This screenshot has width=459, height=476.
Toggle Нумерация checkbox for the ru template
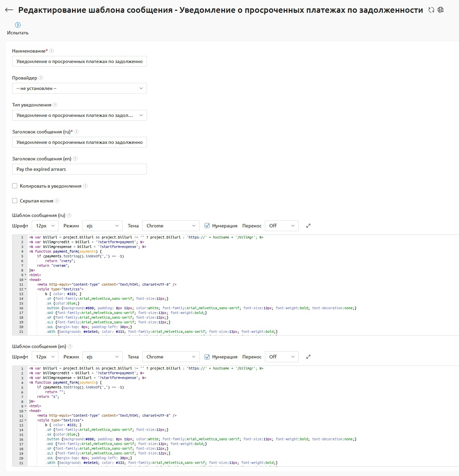pyautogui.click(x=207, y=226)
